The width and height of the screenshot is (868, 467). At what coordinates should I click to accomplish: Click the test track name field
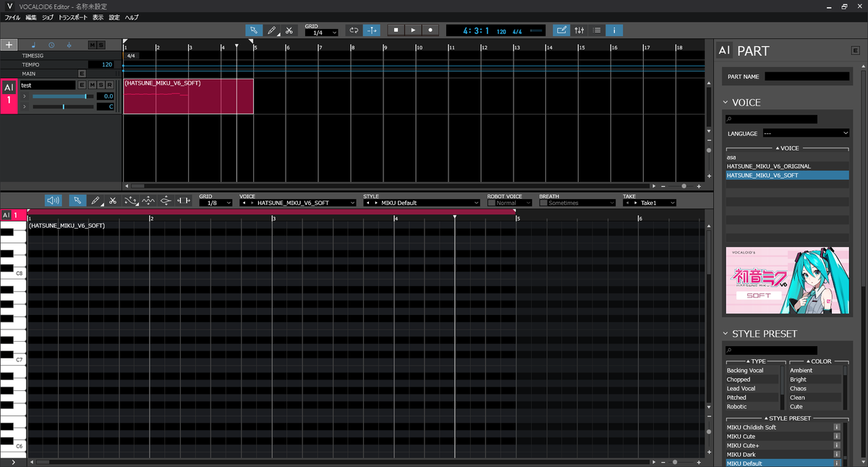point(47,85)
